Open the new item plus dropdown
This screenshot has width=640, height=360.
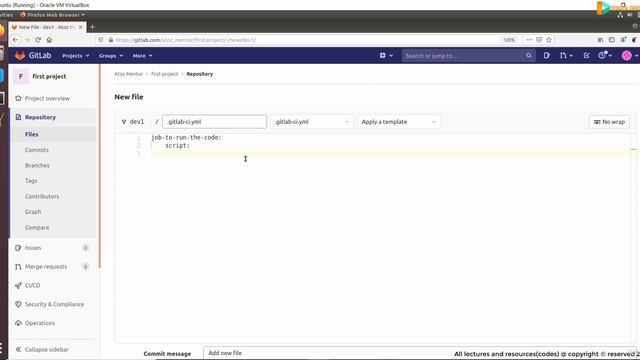click(386, 56)
